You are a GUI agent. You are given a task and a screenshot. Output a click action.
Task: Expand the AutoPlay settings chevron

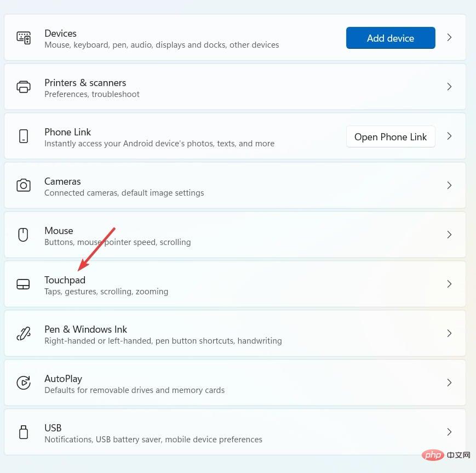[x=449, y=383]
